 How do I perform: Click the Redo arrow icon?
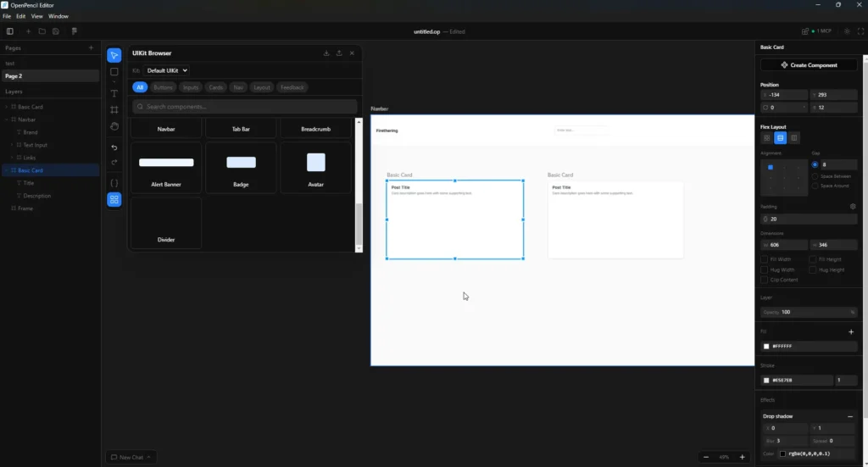(x=114, y=162)
